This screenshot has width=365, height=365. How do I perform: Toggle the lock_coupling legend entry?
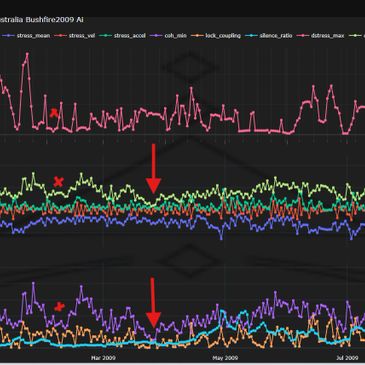(216, 35)
